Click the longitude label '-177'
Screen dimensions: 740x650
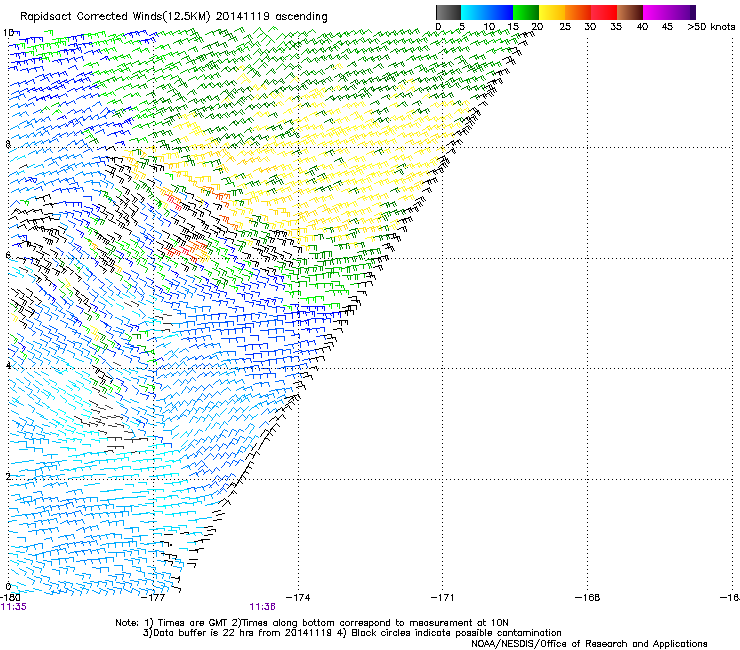tap(153, 598)
